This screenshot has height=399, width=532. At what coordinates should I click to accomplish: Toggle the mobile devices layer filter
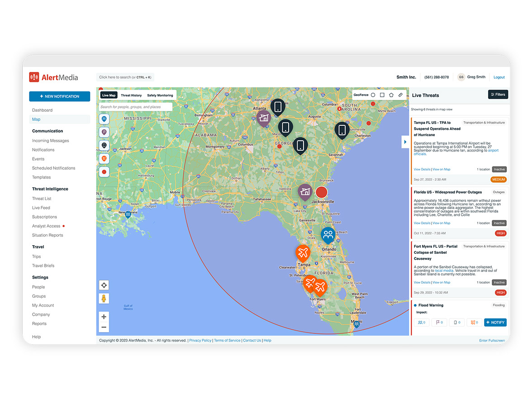point(104,146)
